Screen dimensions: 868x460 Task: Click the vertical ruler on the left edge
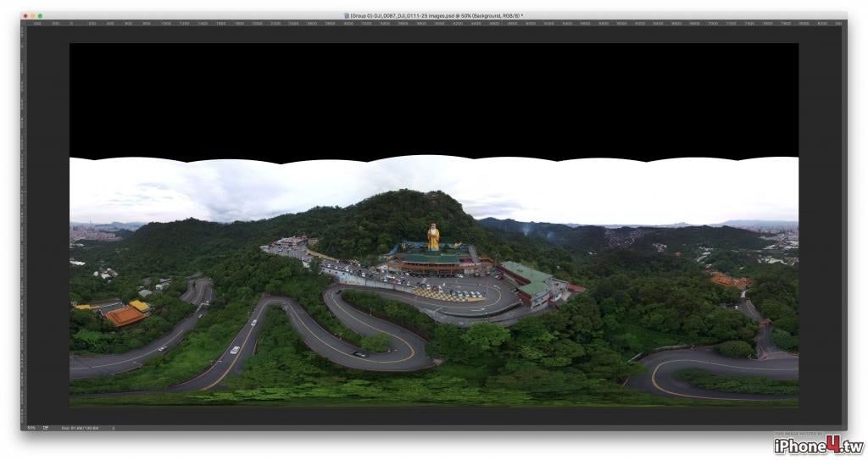(x=24, y=225)
